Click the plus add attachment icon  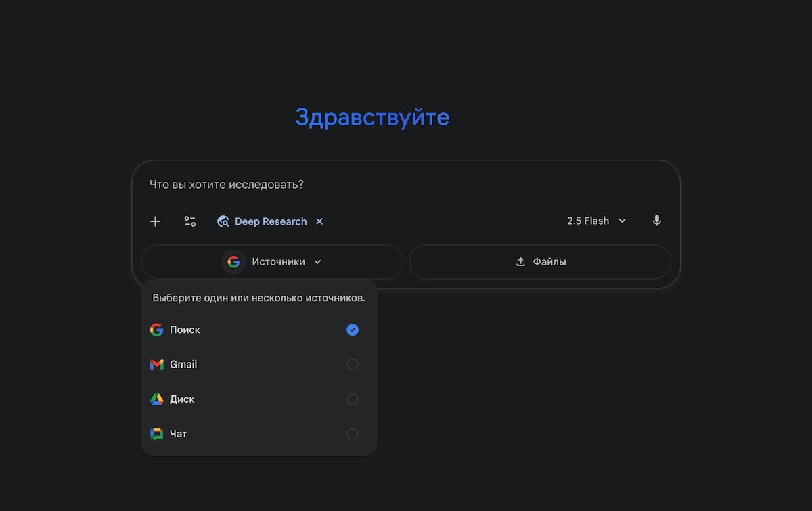pyautogui.click(x=156, y=221)
